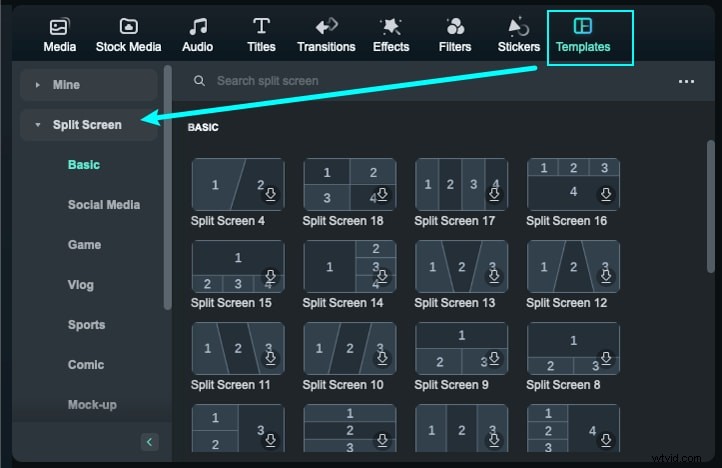
Task: Open the Sports category
Action: [86, 325]
